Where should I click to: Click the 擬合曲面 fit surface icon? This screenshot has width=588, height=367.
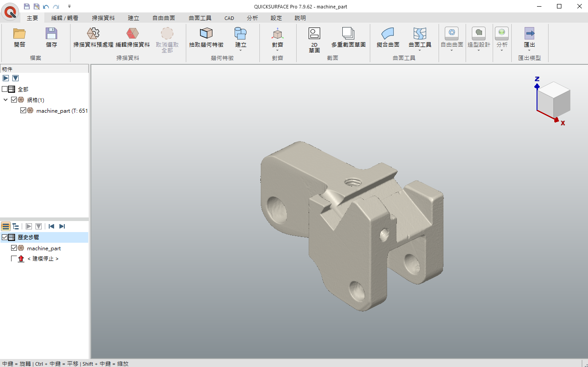(x=388, y=34)
